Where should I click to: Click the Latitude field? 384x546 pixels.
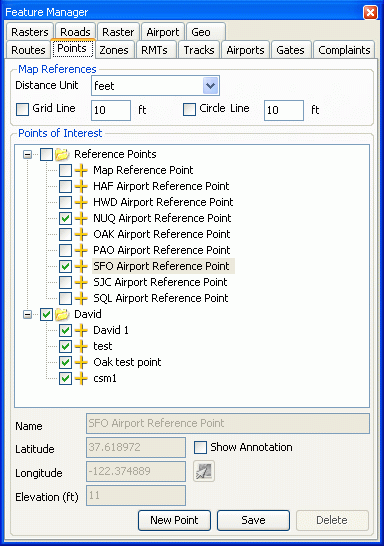tap(136, 447)
